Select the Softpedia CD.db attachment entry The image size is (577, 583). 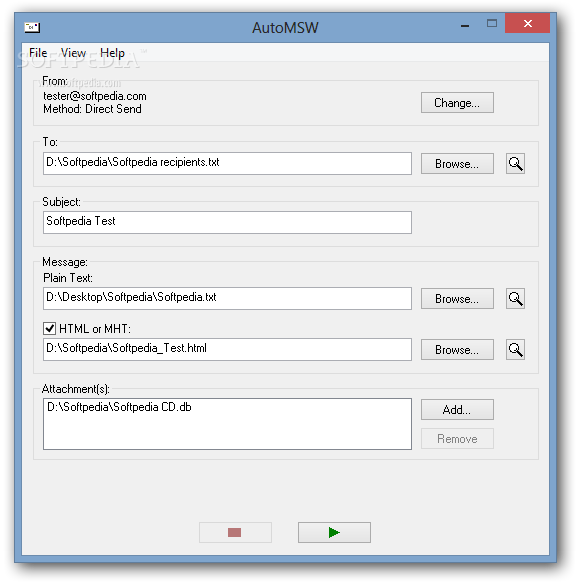click(x=119, y=407)
